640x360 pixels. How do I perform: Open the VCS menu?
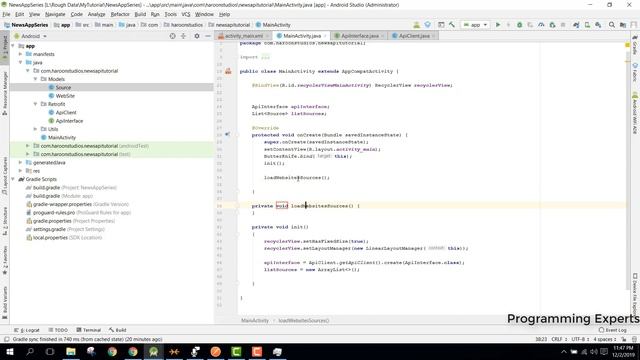(186, 14)
